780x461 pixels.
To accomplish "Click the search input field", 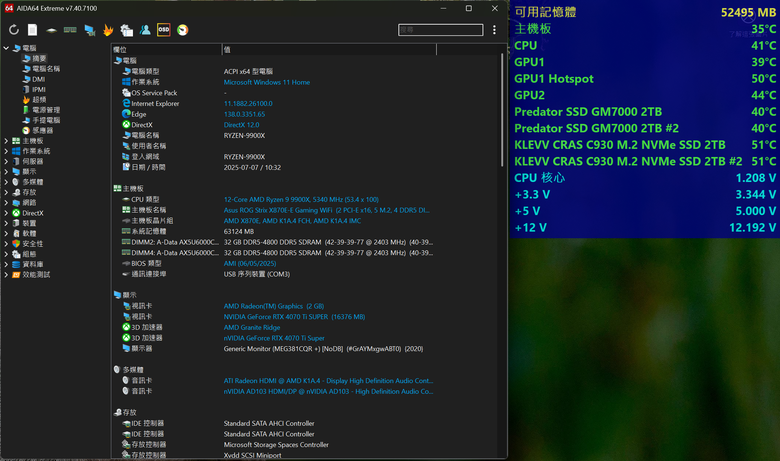I will (x=440, y=30).
